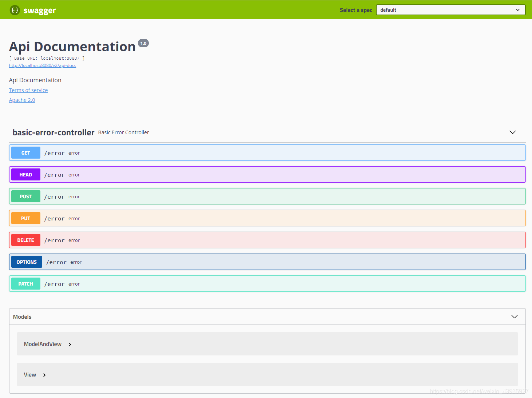
Task: Expand the View model arrow
Action: 44,375
